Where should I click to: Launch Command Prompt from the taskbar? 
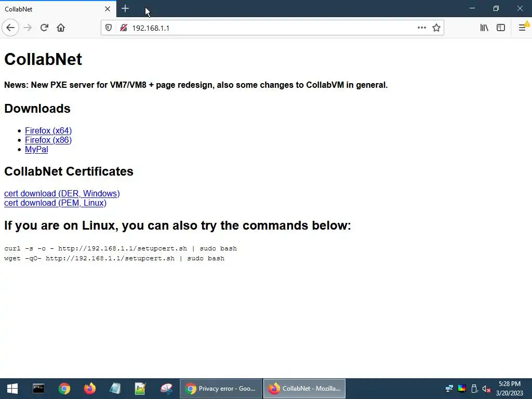tap(38, 389)
